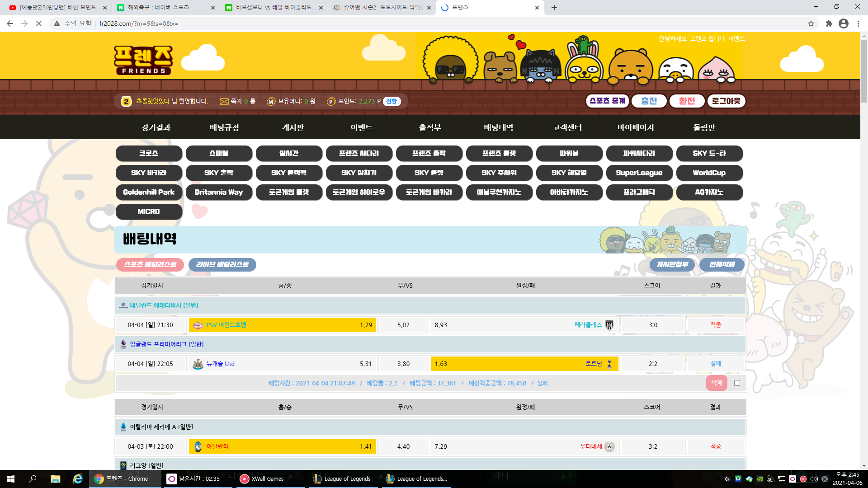868x488 pixels.
Task: Open the Chrome three-dot menu
Action: tap(858, 23)
